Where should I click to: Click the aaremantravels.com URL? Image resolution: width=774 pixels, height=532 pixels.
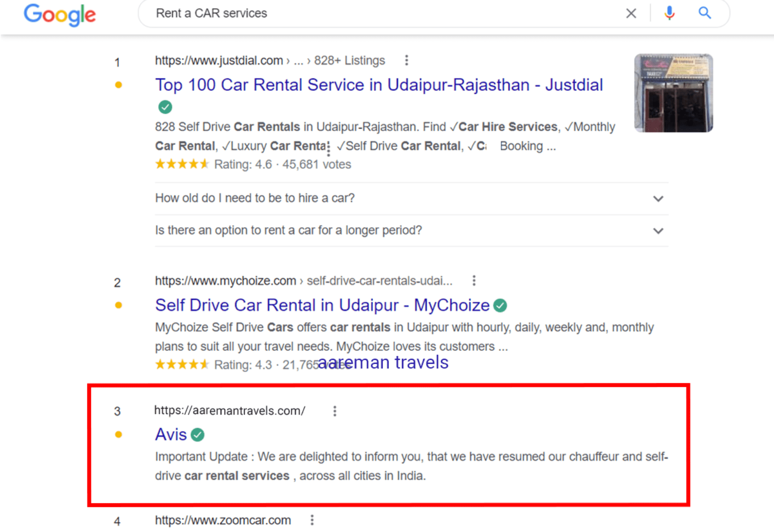(x=229, y=411)
